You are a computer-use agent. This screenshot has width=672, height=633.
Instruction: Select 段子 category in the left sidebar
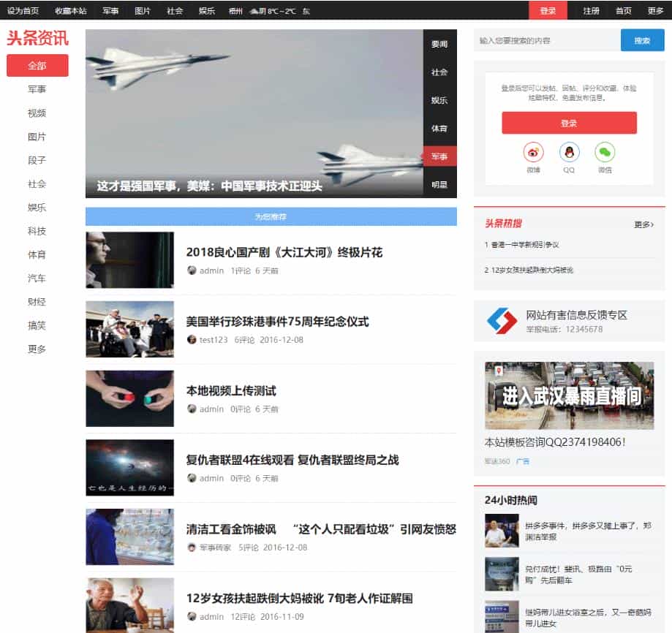37,160
